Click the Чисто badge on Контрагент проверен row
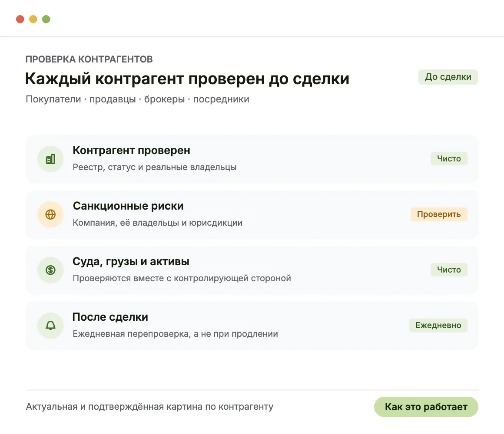504x434 pixels. click(x=449, y=158)
